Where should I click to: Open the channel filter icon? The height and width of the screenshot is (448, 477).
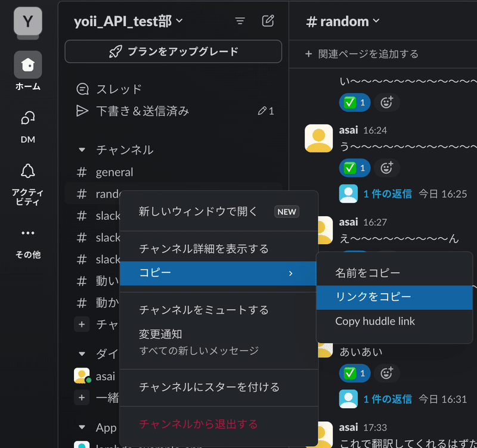click(240, 20)
